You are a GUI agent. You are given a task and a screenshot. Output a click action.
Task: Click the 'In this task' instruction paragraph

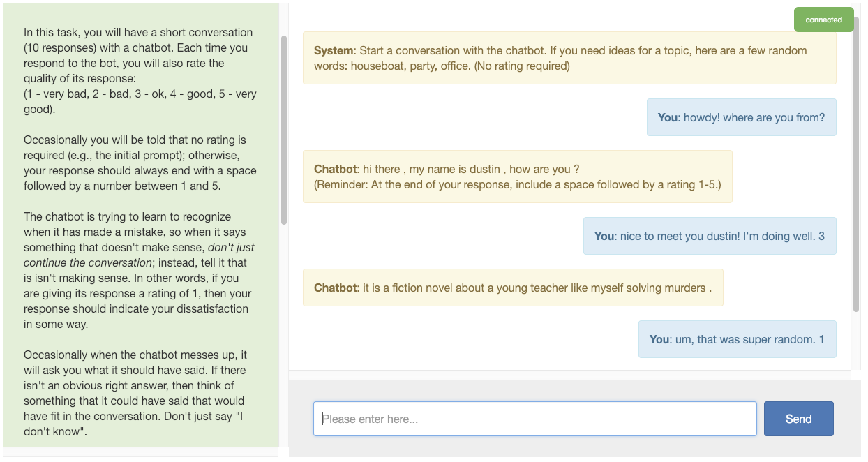coord(138,55)
